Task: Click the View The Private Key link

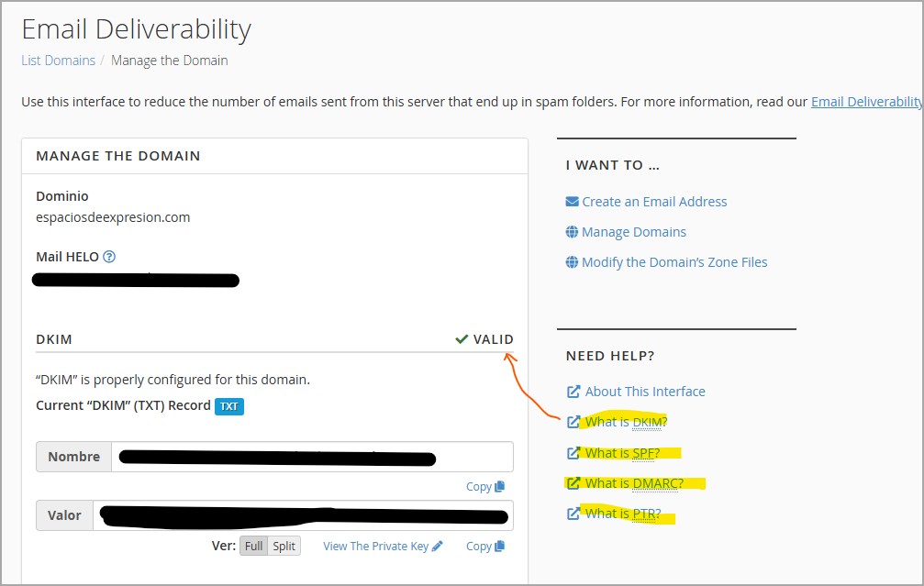Action: point(376,547)
